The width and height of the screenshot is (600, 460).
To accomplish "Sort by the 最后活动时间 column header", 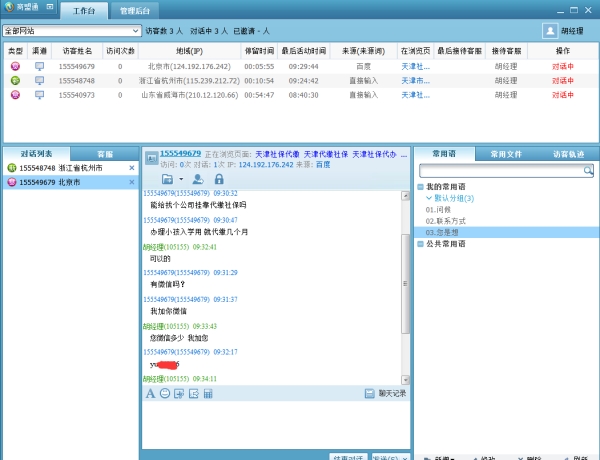I will [304, 51].
